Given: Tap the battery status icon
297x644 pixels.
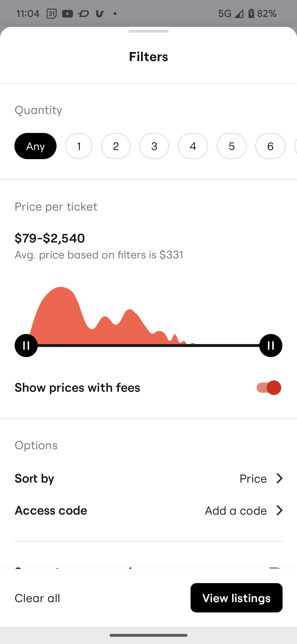Looking at the screenshot, I should coord(251,13).
